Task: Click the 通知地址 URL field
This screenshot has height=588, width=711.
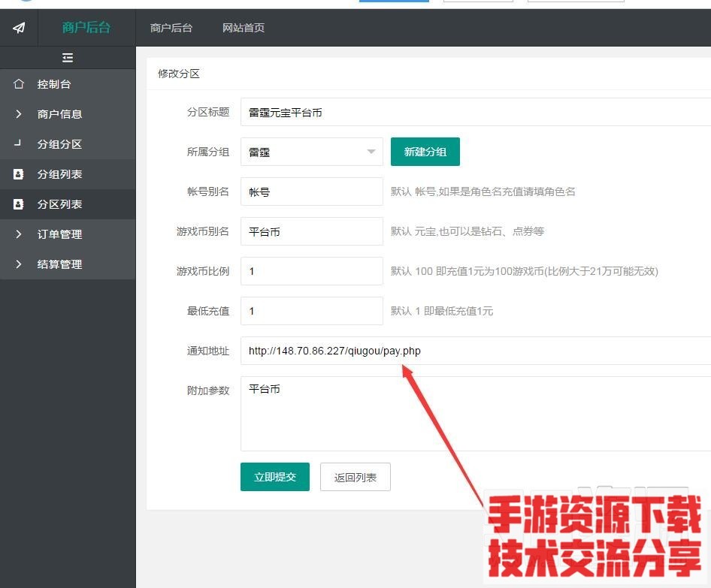Action: click(475, 351)
